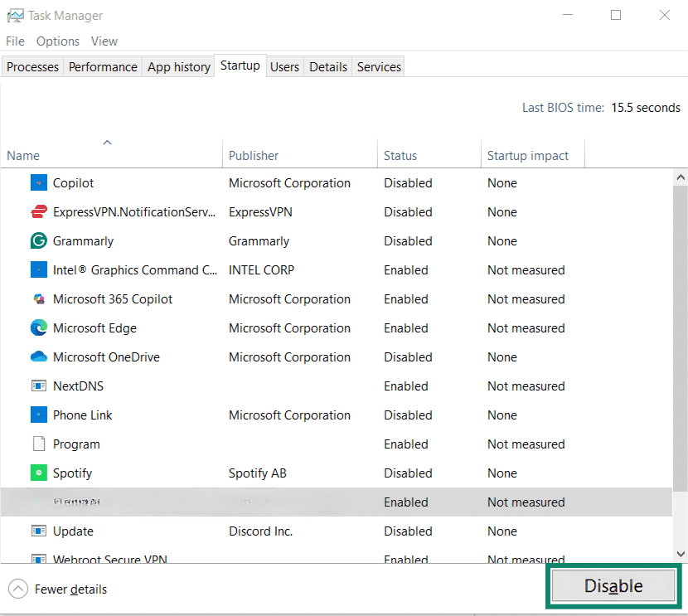Disable the selected startup item

click(613, 585)
